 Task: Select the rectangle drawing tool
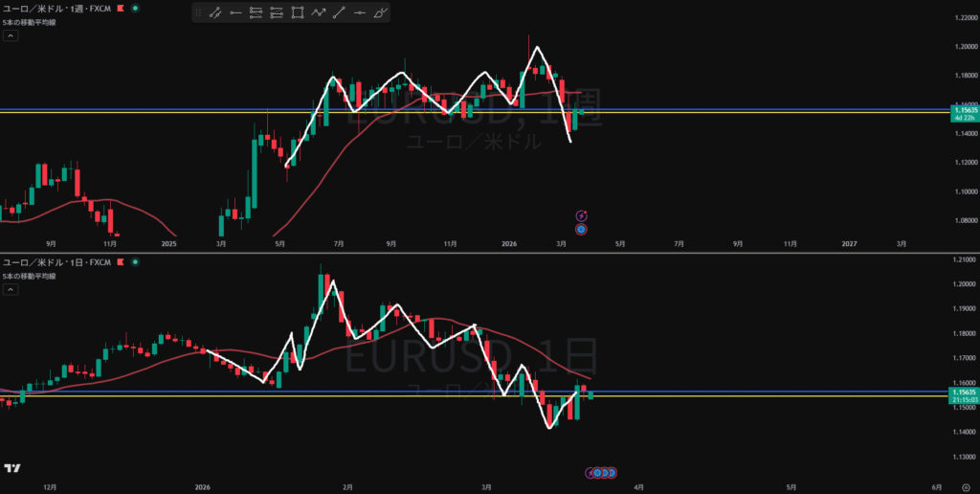point(298,13)
